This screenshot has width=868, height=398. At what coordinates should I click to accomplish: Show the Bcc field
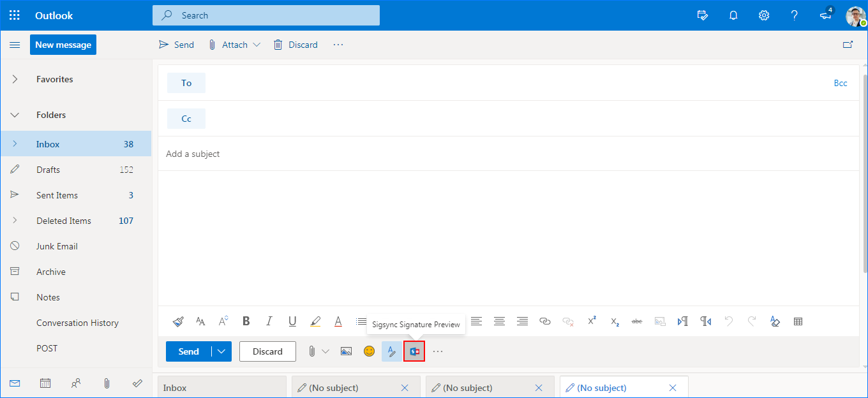point(841,83)
